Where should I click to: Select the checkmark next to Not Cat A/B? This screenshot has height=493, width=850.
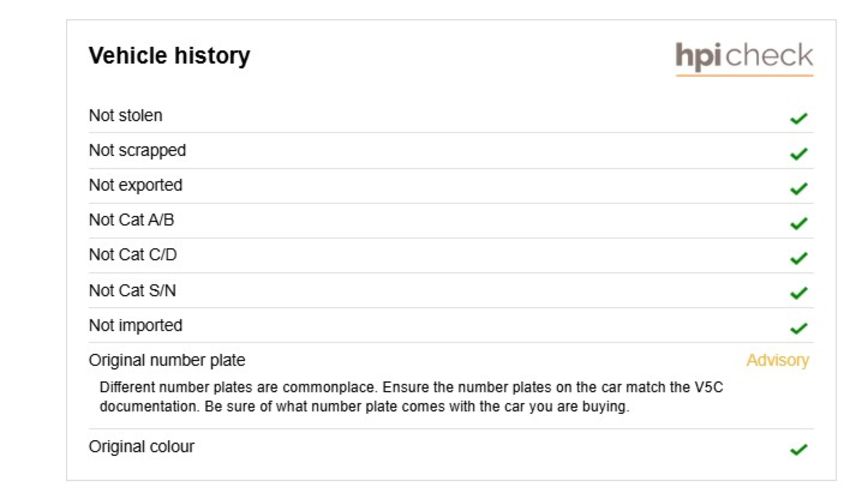coord(799,223)
